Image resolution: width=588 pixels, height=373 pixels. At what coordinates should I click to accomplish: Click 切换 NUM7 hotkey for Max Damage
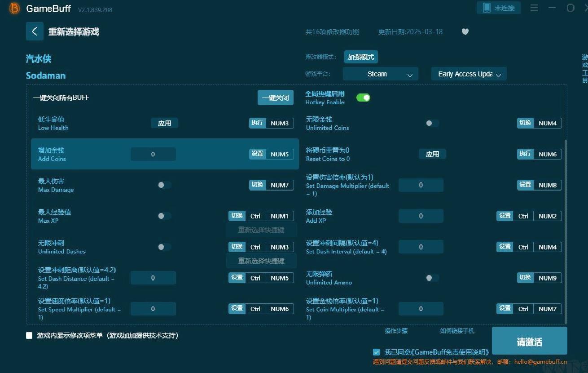pos(272,185)
